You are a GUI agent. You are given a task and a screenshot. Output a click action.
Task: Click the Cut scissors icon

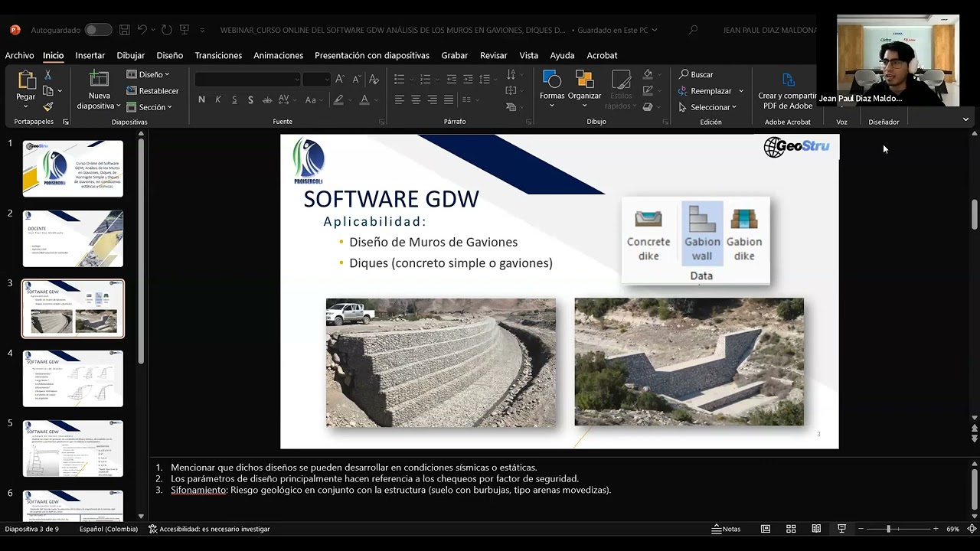point(47,75)
